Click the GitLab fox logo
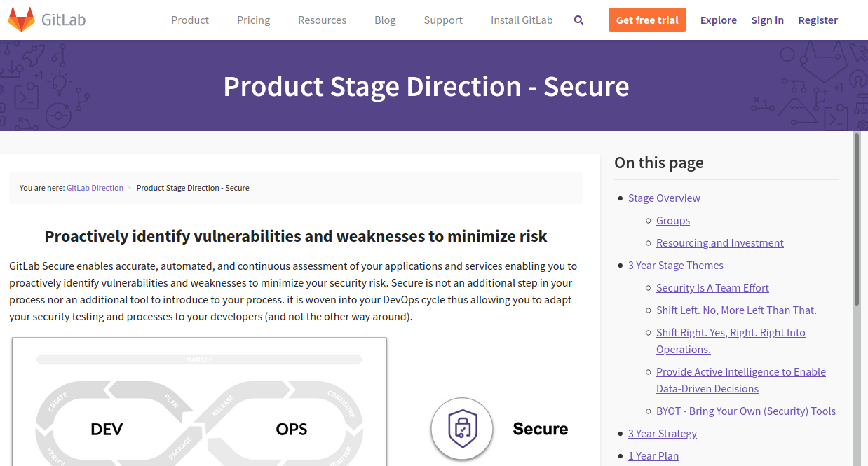 tap(21, 20)
